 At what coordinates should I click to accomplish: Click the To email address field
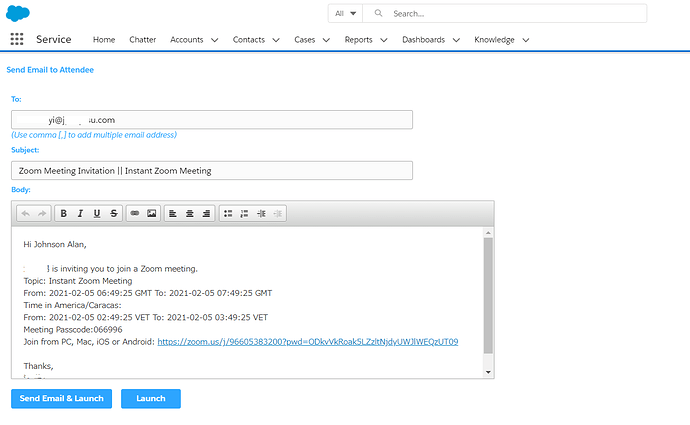click(x=212, y=120)
